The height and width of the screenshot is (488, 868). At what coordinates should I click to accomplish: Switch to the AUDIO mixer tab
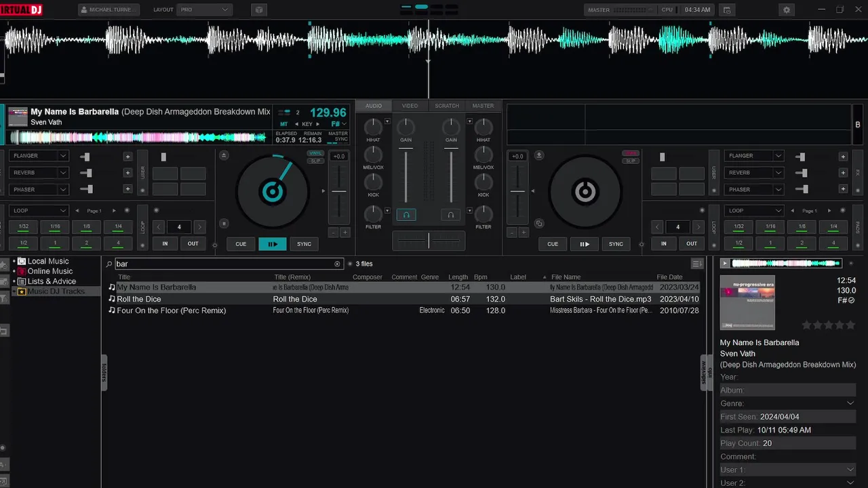point(374,106)
